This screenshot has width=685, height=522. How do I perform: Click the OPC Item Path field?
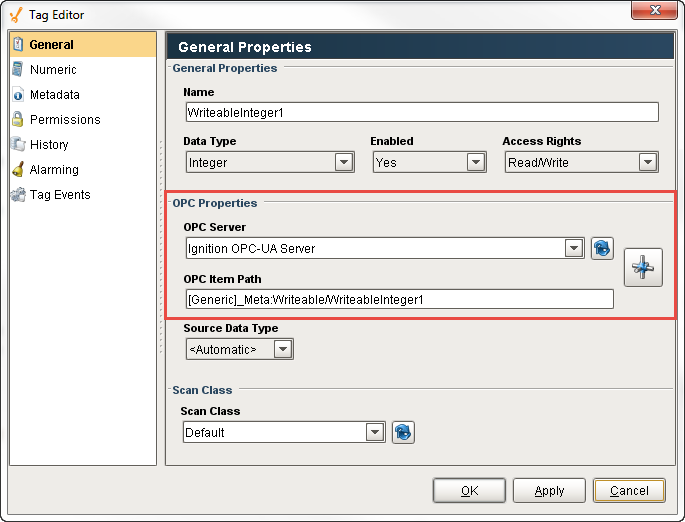click(x=399, y=299)
